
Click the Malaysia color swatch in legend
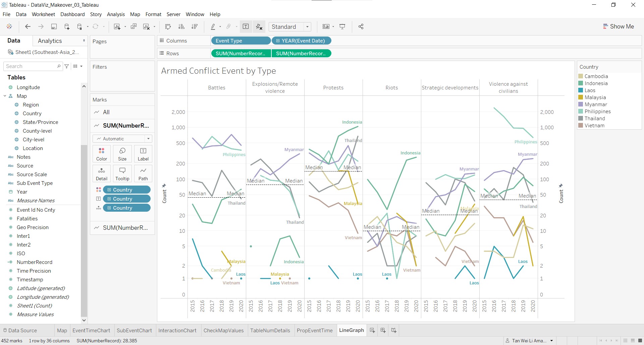point(581,97)
